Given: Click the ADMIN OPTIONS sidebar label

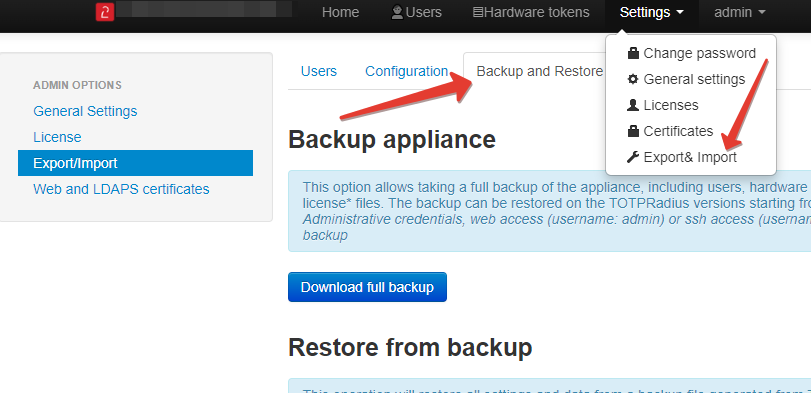Looking at the screenshot, I should pos(78,85).
